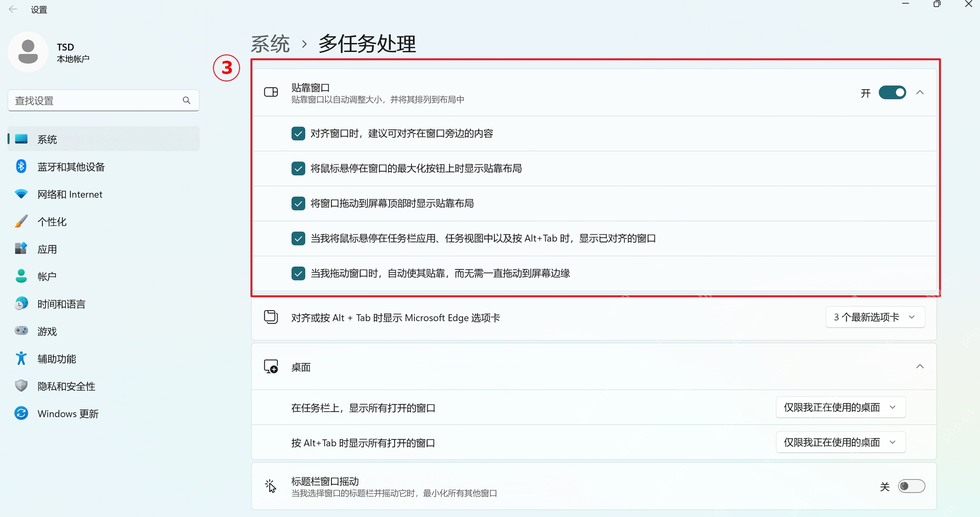Uncheck 对齐窗口时，建议可对齐在窗口旁边的内容
Image resolution: width=980 pixels, height=517 pixels.
[298, 134]
